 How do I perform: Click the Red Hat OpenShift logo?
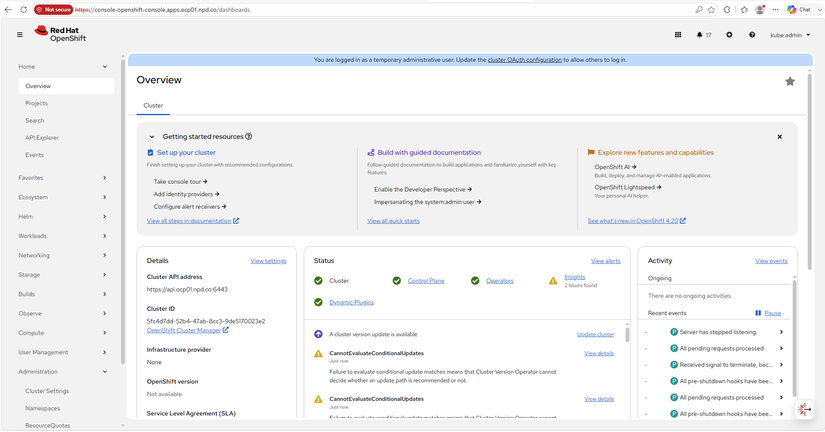click(x=60, y=34)
